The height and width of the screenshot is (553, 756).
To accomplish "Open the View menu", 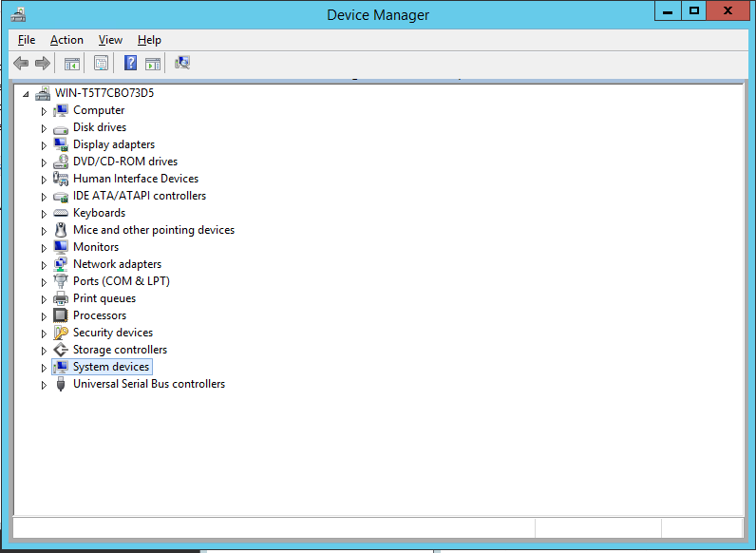I will click(x=110, y=40).
